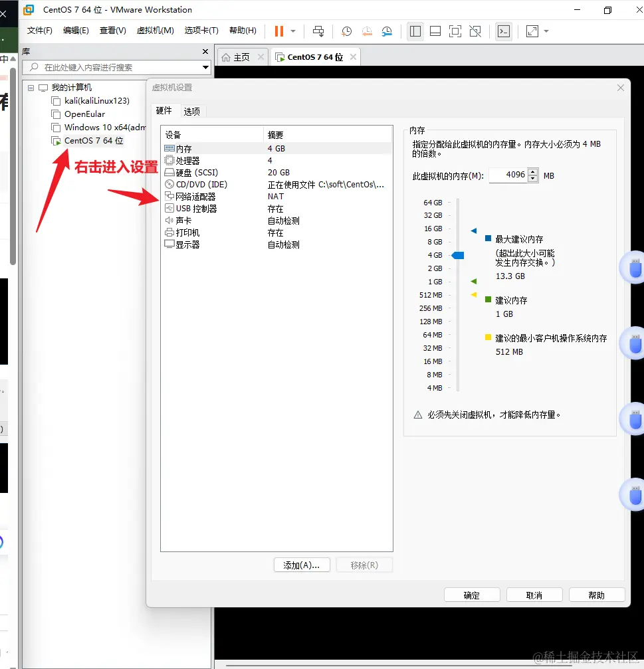644x669 pixels.
Task: Select the 内存 device row
Action: pyautogui.click(x=276, y=148)
